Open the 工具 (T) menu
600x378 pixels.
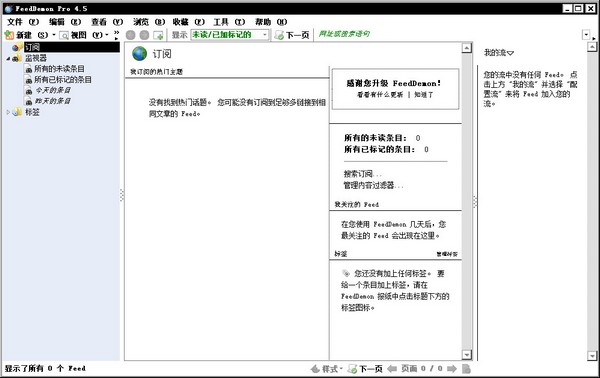[229, 22]
